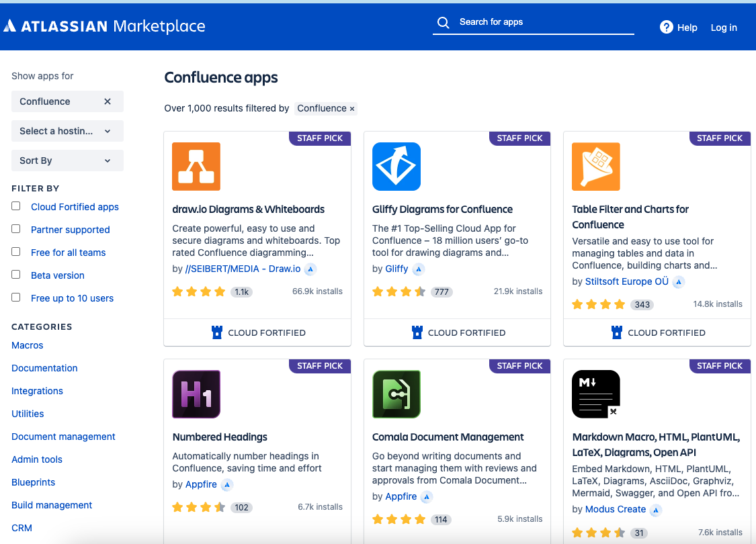Select the CRM category
The height and width of the screenshot is (544, 756).
(22, 528)
